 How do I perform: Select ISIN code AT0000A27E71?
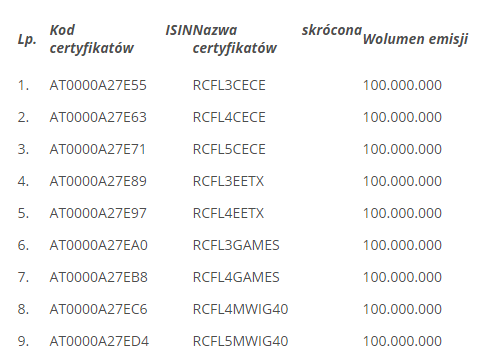pos(98,149)
